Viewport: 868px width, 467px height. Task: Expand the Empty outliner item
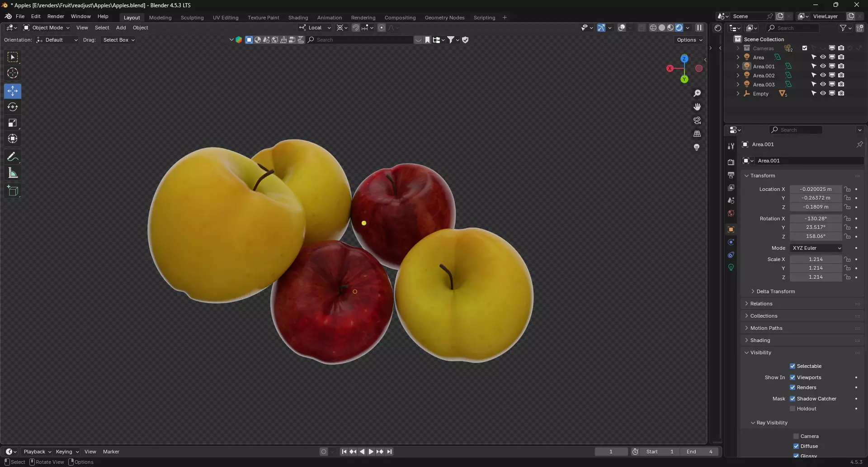[738, 93]
